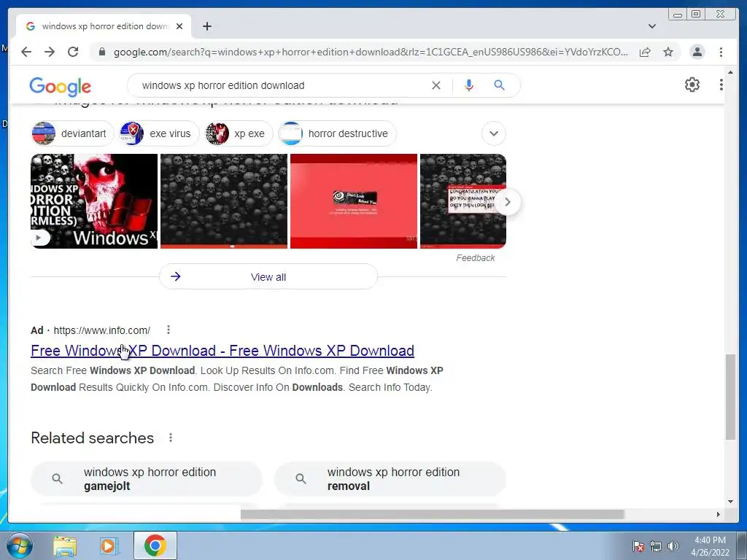Open the Chrome profile avatar
This screenshot has height=560, width=747.
pyautogui.click(x=697, y=52)
